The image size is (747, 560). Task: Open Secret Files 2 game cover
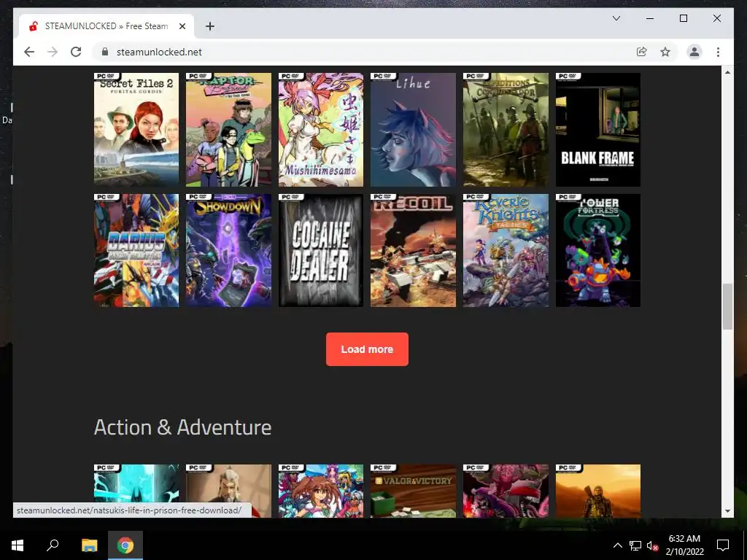tap(136, 130)
